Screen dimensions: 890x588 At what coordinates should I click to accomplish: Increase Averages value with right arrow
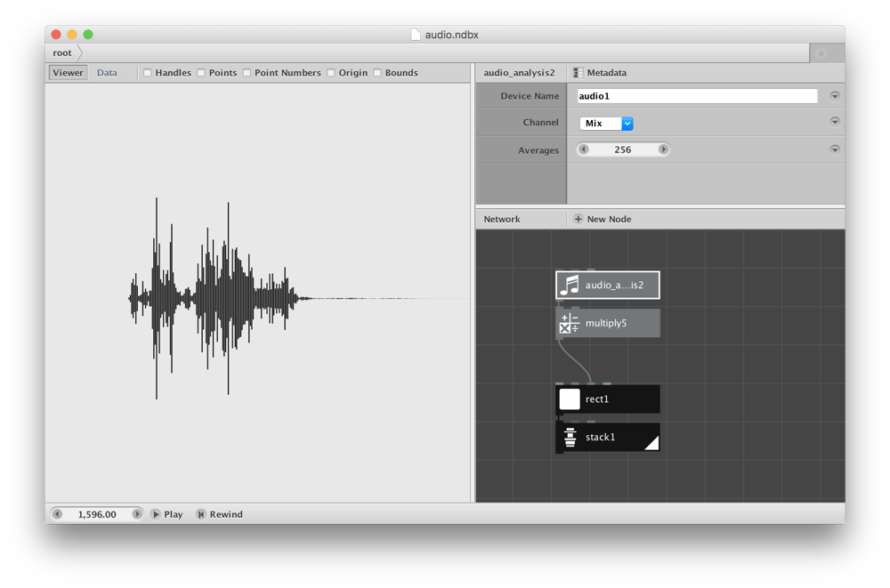(x=663, y=149)
